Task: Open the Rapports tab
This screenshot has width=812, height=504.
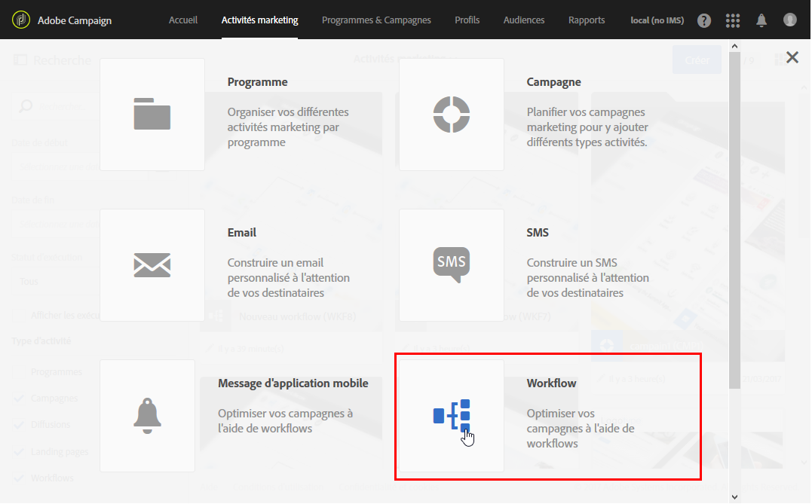Action: pos(587,20)
